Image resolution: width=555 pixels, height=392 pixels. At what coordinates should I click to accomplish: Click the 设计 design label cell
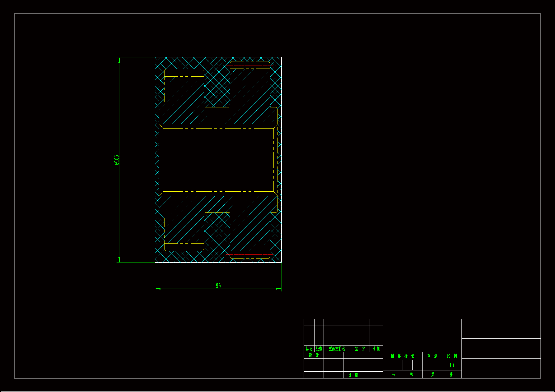pyautogui.click(x=314, y=355)
